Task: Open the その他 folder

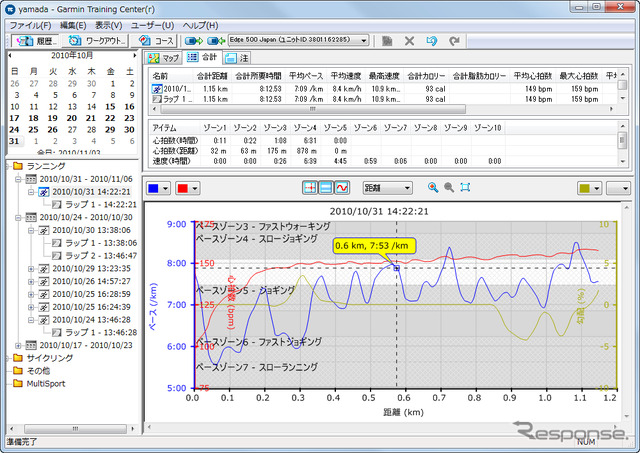Action: point(38,371)
